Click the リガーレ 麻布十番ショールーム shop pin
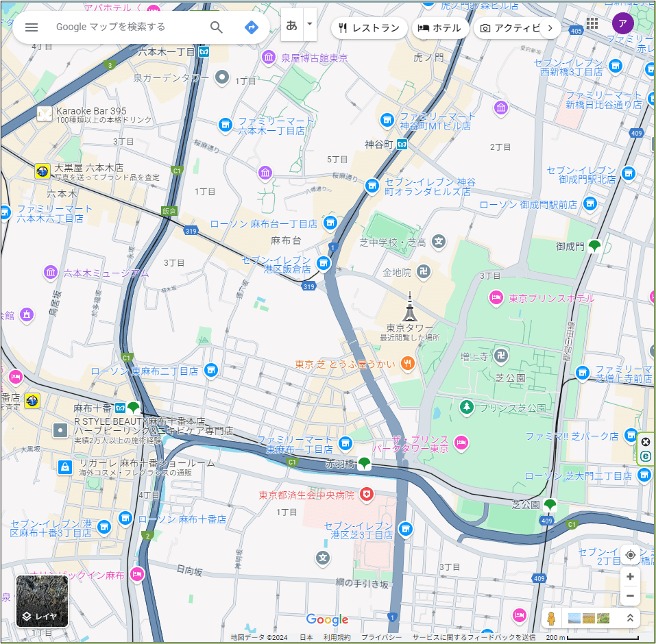656x644 pixels. 65,467
